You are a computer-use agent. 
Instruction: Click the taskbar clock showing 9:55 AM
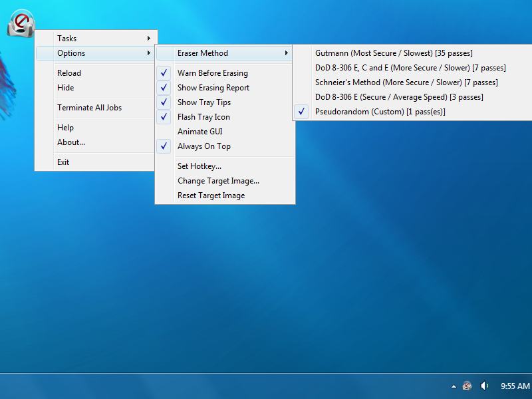(515, 386)
